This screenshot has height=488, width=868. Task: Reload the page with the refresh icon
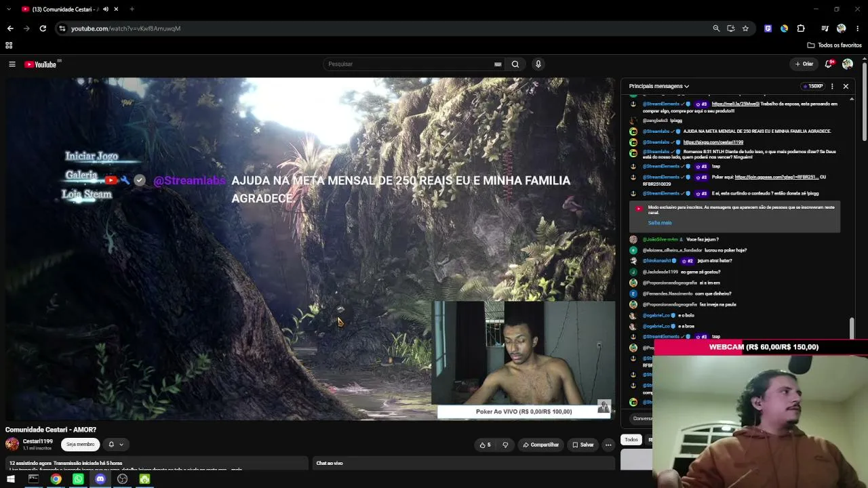tap(43, 28)
